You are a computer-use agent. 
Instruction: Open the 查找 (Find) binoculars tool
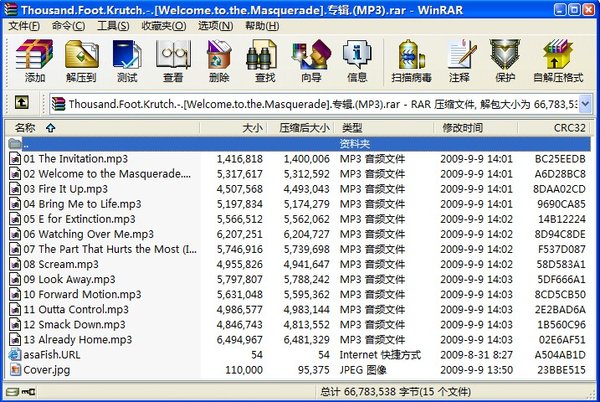(x=264, y=60)
